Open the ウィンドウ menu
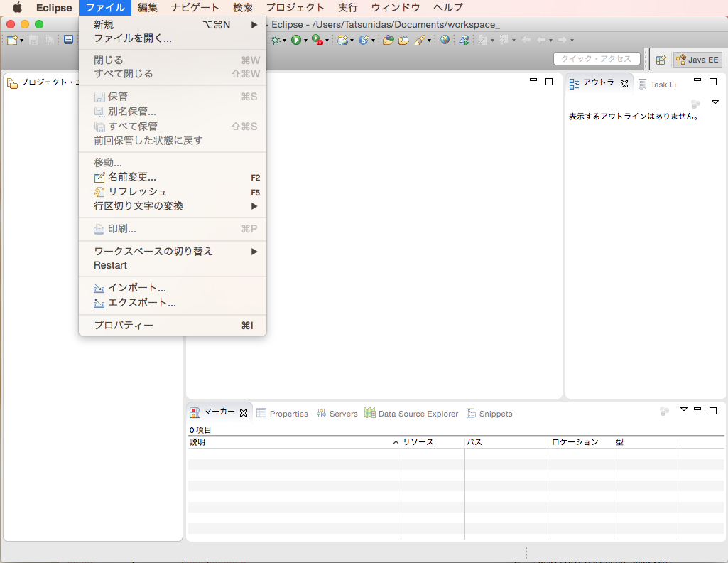The image size is (728, 563). pyautogui.click(x=396, y=7)
